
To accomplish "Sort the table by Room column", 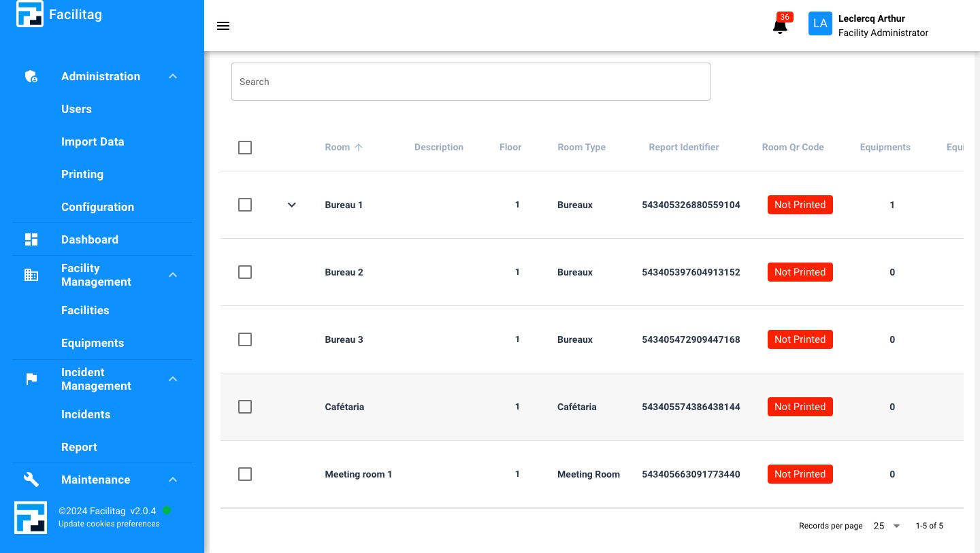I will click(344, 147).
